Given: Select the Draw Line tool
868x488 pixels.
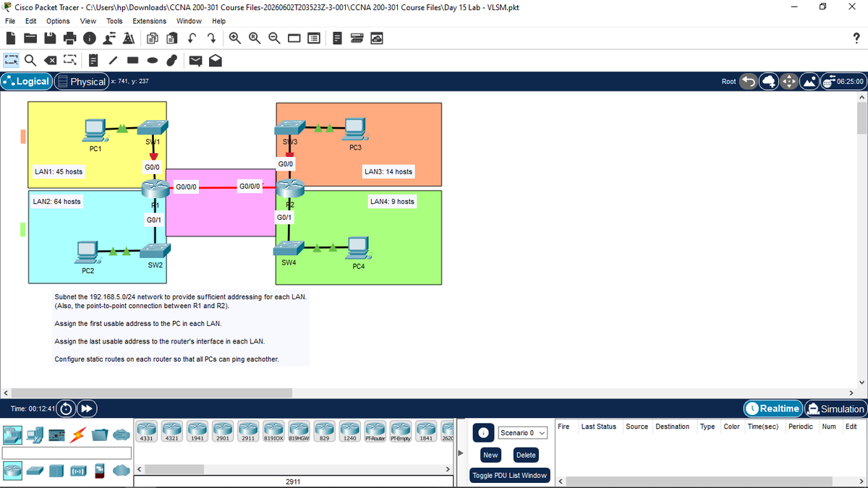Looking at the screenshot, I should (x=114, y=61).
